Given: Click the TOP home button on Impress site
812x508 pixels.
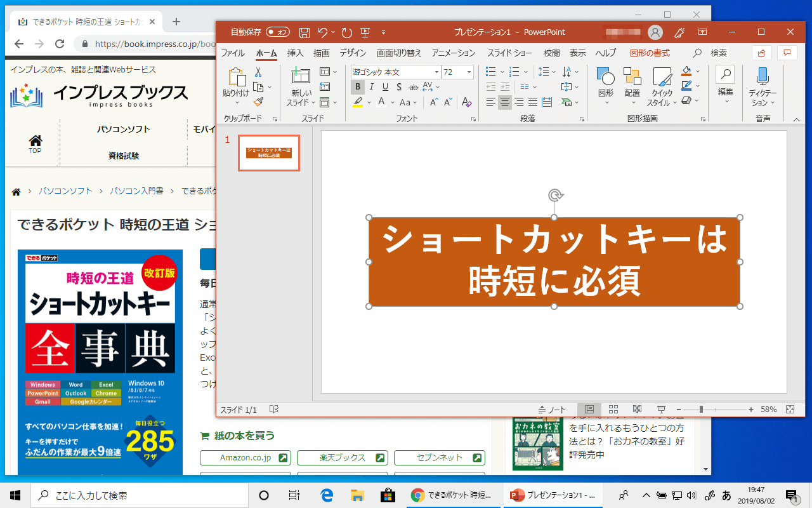Looking at the screenshot, I should pos(35,144).
